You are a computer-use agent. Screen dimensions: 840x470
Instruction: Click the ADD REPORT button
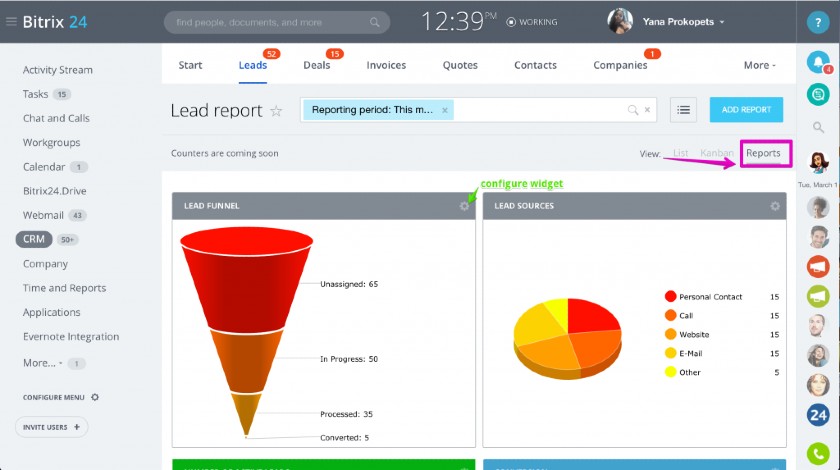tap(746, 110)
